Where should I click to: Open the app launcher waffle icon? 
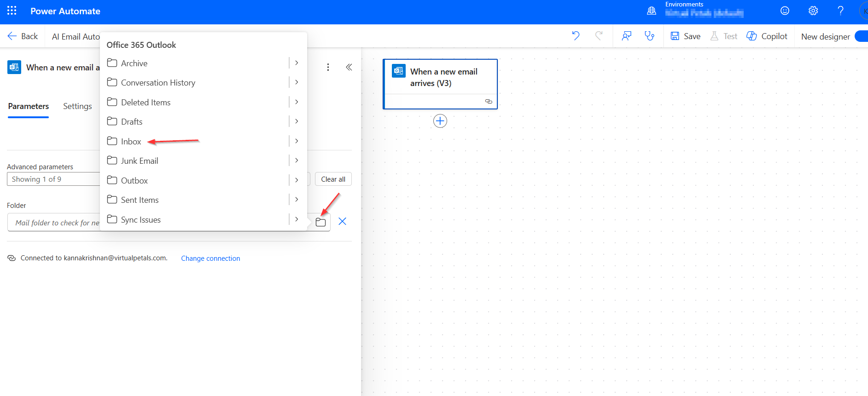pos(12,11)
